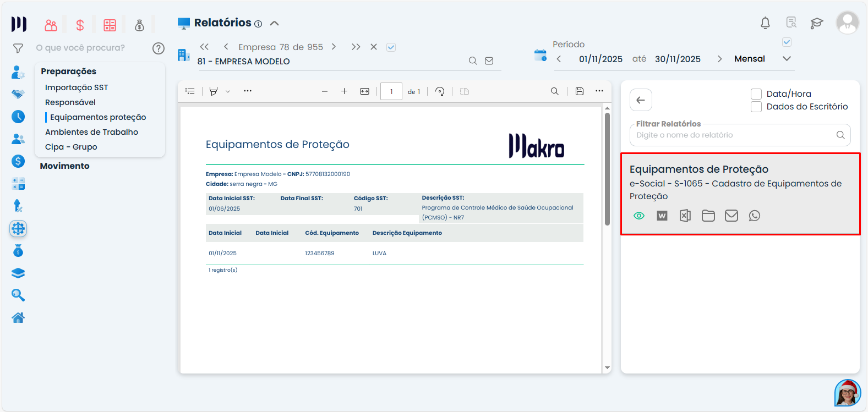Viewport: 868px width, 412px height.
Task: Send report by email envelope icon
Action: coord(731,216)
